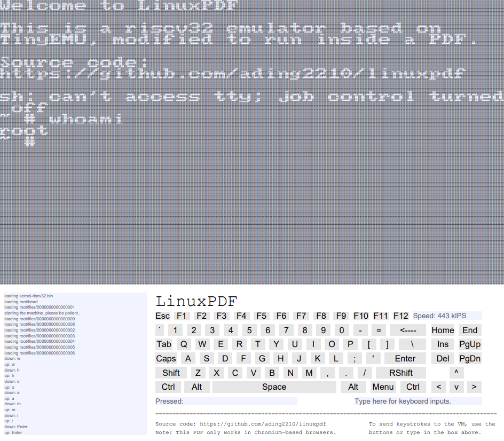
Task: Toggle the RShift key
Action: pyautogui.click(x=401, y=373)
